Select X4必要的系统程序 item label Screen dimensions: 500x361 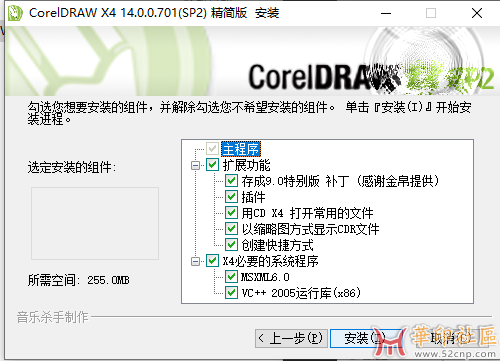[270, 261]
